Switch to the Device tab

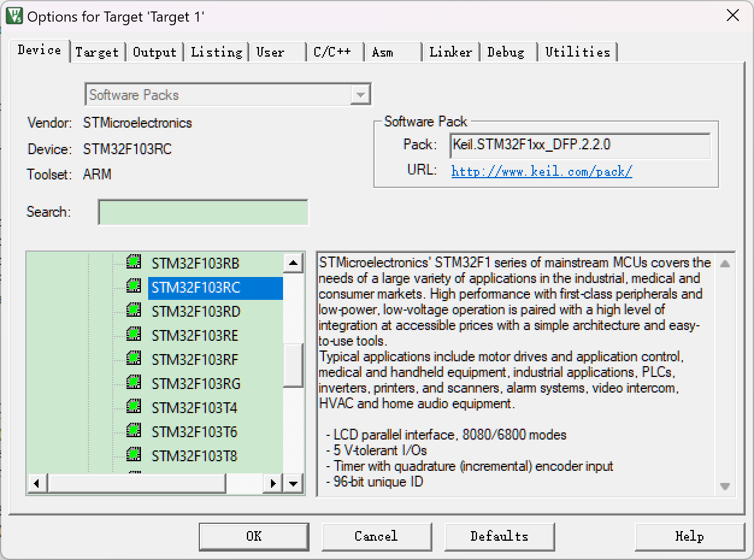coord(39,50)
